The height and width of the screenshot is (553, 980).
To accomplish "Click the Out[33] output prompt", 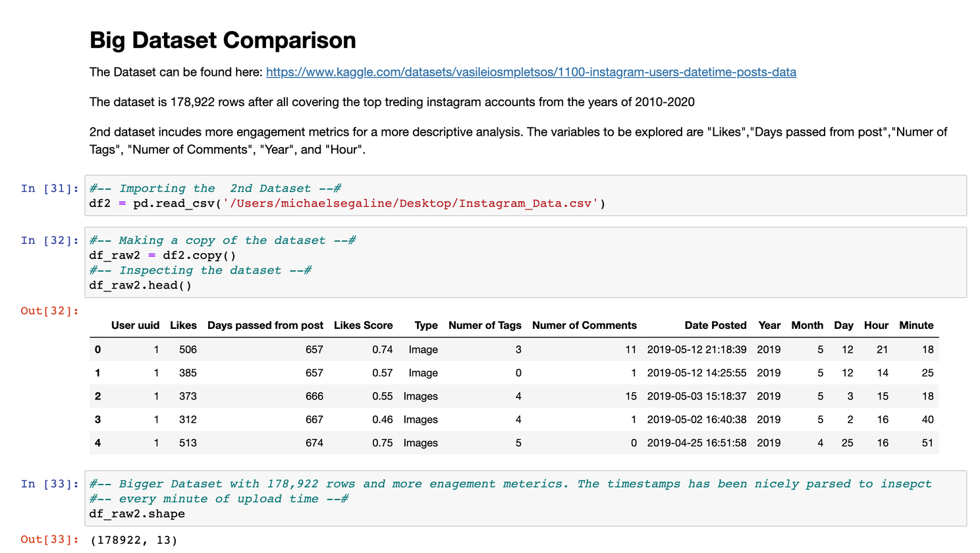I will [x=50, y=539].
